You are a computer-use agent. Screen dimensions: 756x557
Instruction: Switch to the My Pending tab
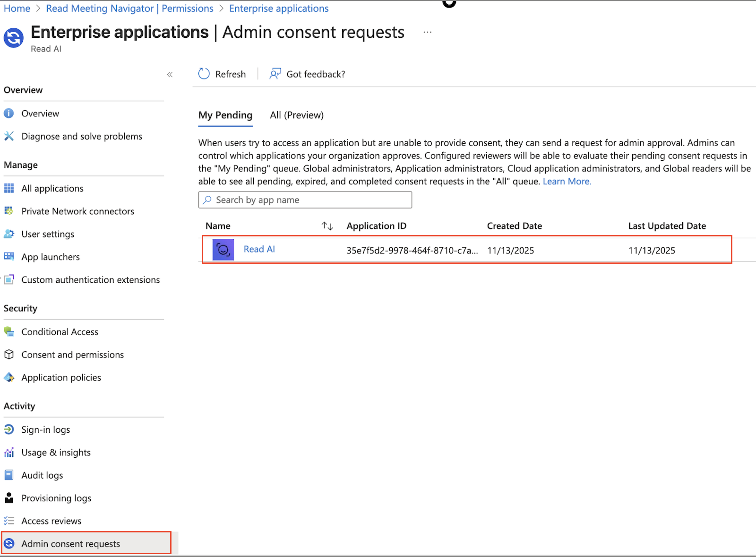[x=225, y=115]
